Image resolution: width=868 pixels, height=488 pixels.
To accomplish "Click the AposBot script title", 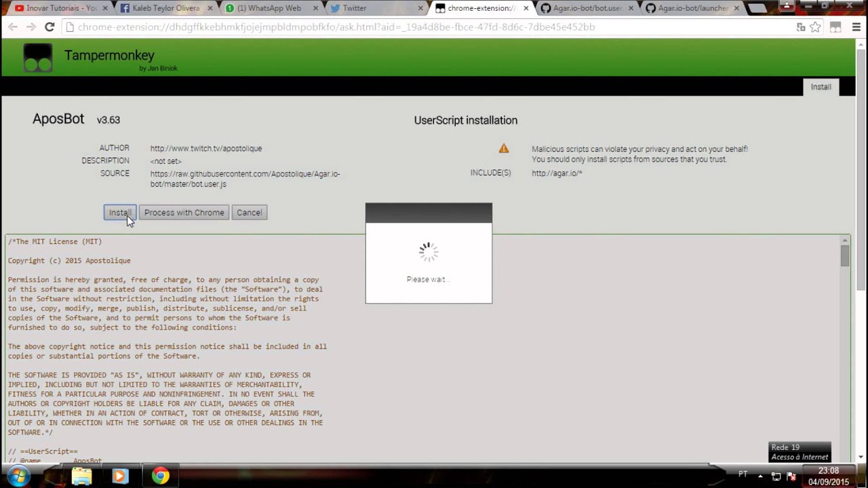I will point(58,119).
